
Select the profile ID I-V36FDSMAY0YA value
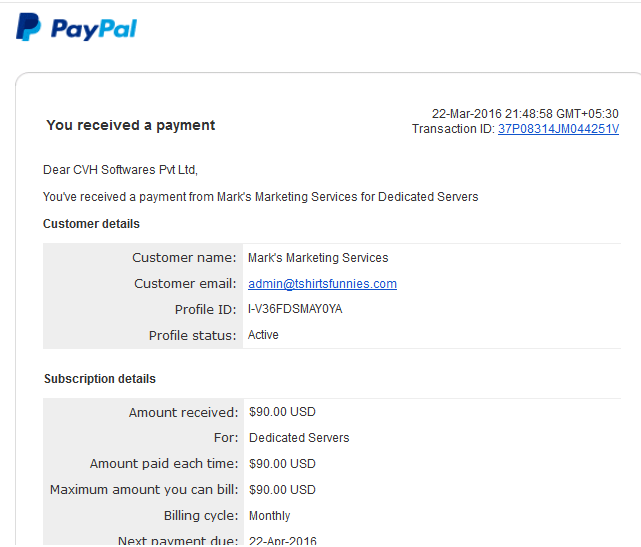pos(295,309)
